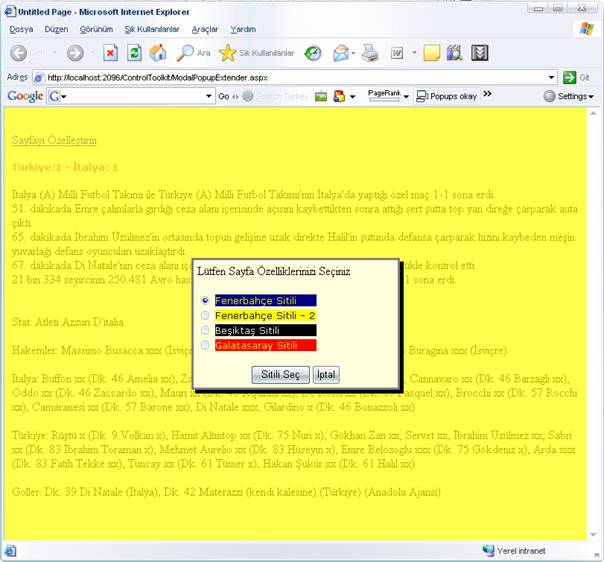Image resolution: width=604 pixels, height=562 pixels.
Task: Click the Google toolbar Go button
Action: pyautogui.click(x=224, y=96)
